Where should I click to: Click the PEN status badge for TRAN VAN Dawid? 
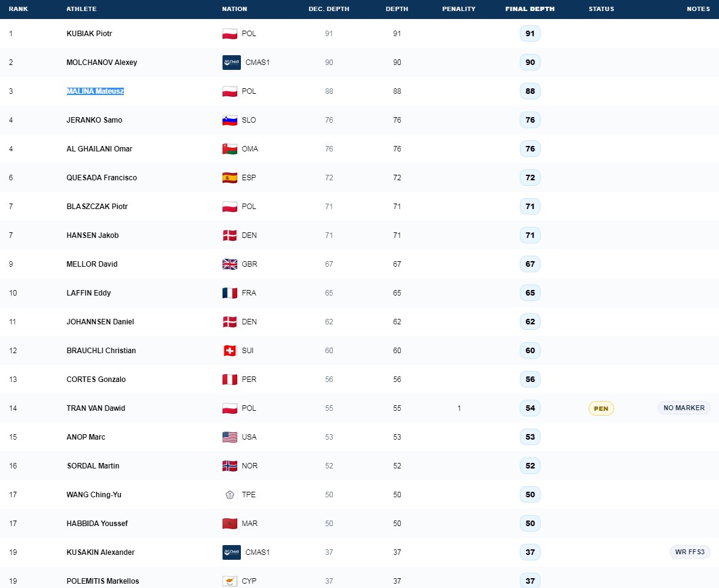click(601, 408)
